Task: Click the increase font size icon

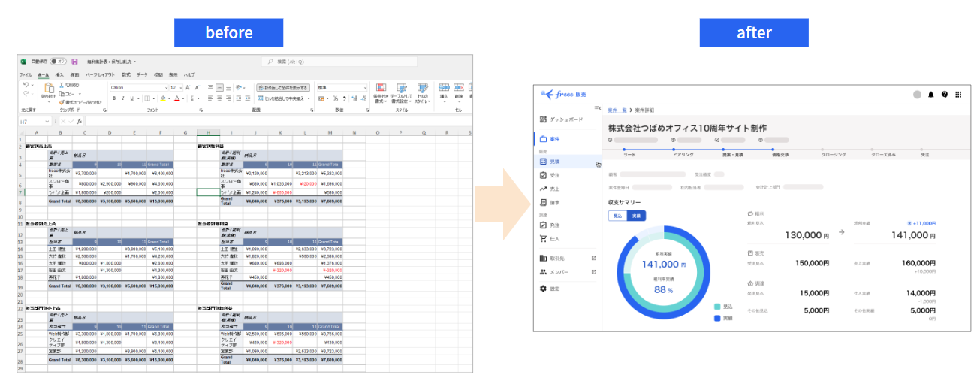Action: coord(188,88)
